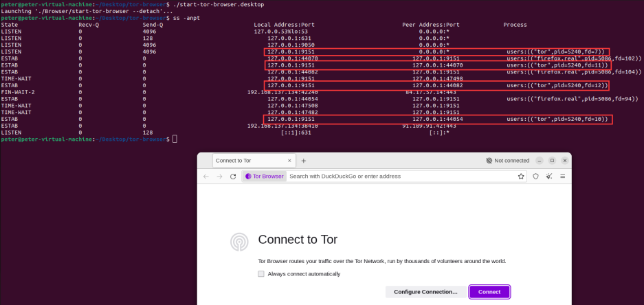Click the tor process entry with fd=10
The image size is (644, 305).
558,120
